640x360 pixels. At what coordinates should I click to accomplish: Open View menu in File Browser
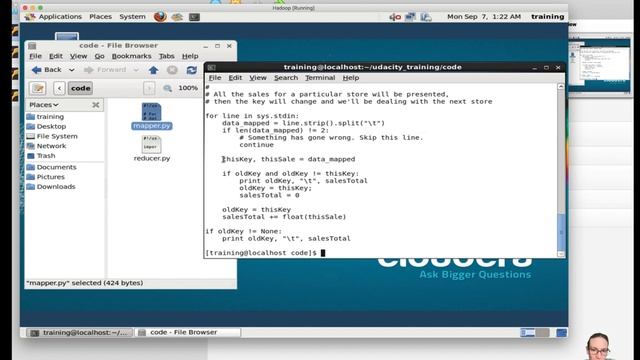78,56
